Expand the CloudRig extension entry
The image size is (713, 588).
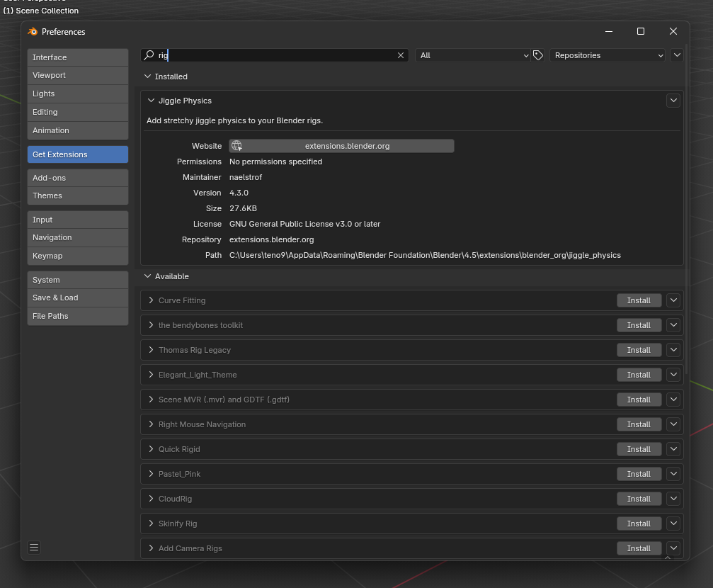coord(151,499)
